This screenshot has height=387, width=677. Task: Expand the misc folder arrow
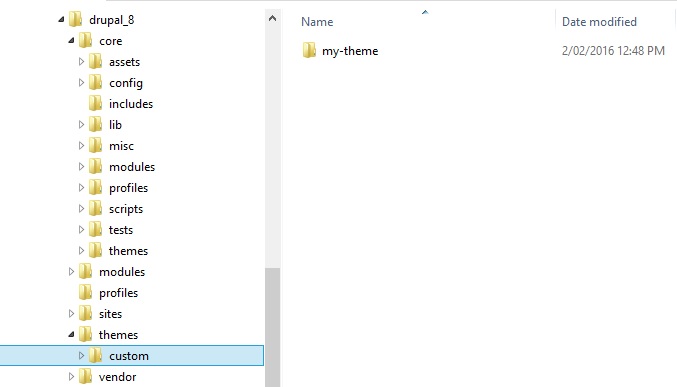coord(81,146)
